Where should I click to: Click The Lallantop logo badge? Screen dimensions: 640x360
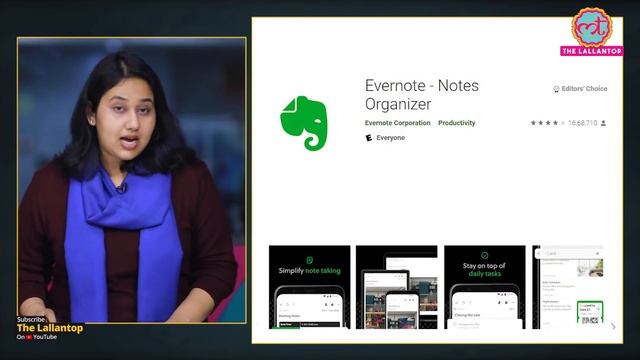(x=591, y=32)
